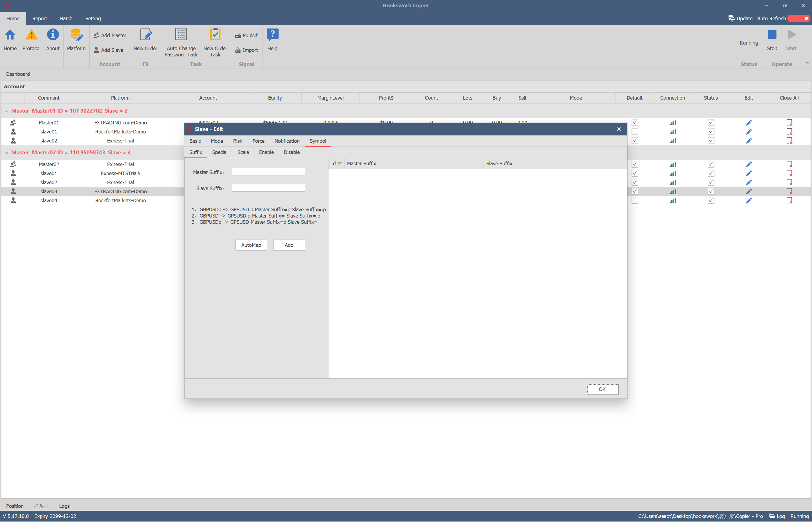This screenshot has height=522, width=812.
Task: Open the Risk tab in Slave - Edit
Action: coord(237,141)
